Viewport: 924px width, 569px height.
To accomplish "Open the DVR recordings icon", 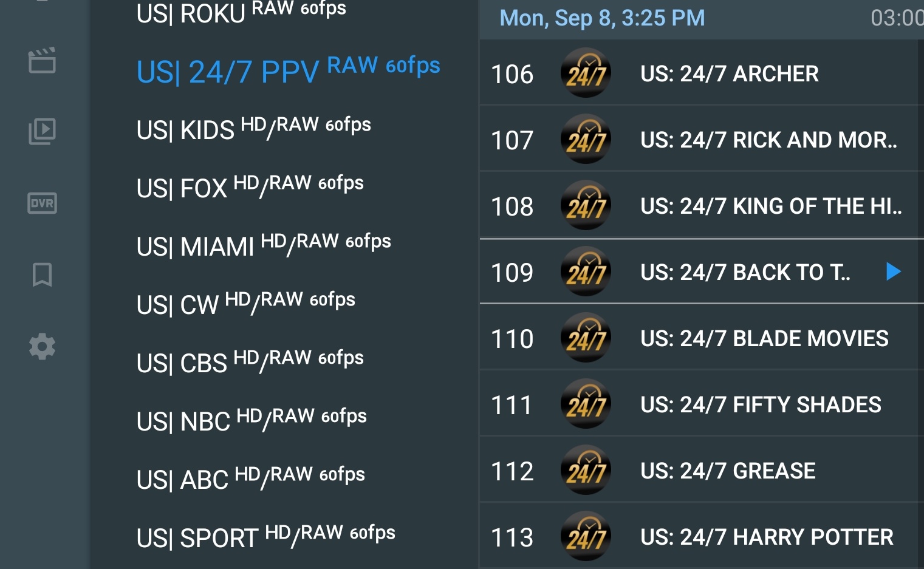I will click(x=42, y=203).
